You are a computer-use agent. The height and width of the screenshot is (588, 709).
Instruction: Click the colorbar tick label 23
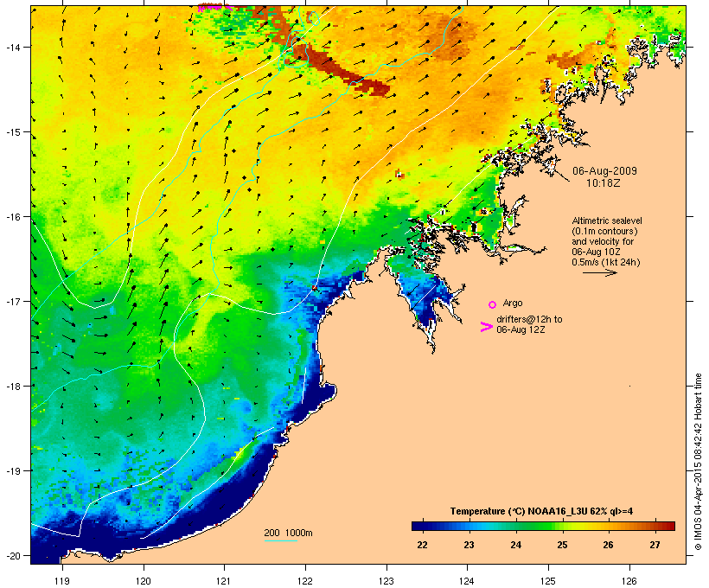(469, 545)
